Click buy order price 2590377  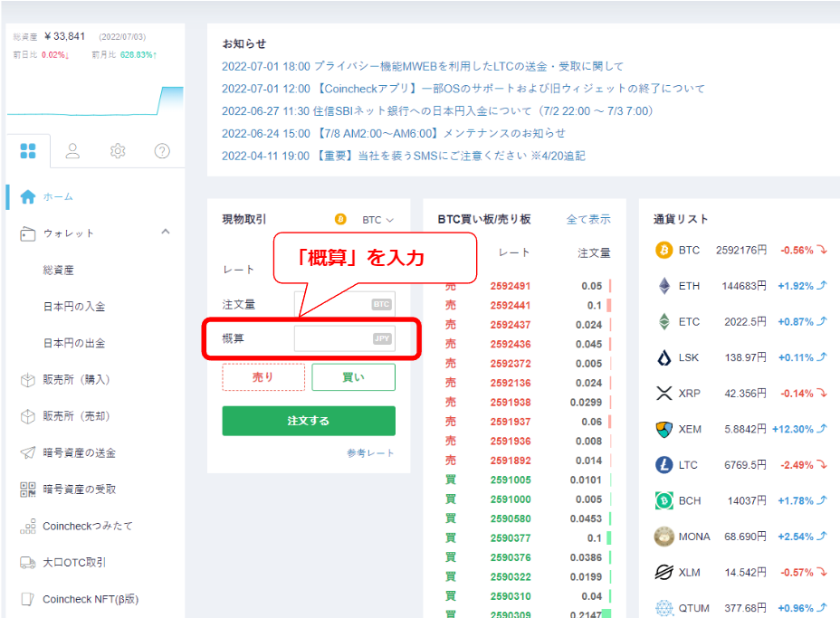click(511, 538)
